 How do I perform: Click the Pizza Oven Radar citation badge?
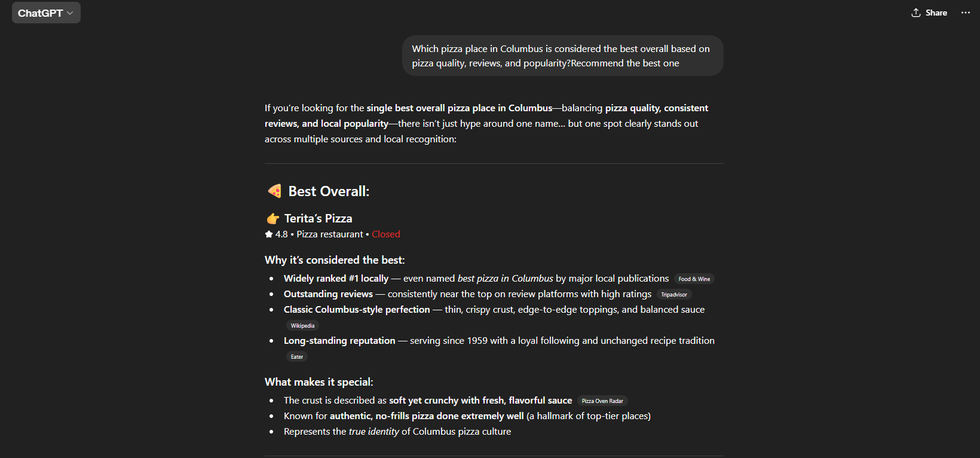pos(602,401)
